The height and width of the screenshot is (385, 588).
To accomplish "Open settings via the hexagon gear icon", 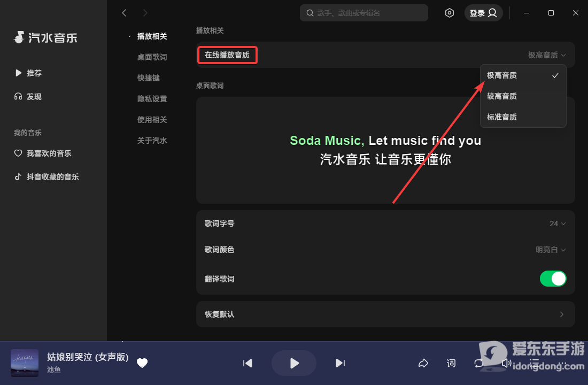I will 449,13.
